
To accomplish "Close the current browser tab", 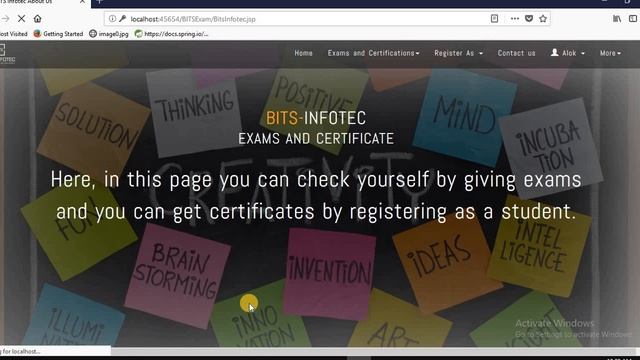I will [x=82, y=2].
